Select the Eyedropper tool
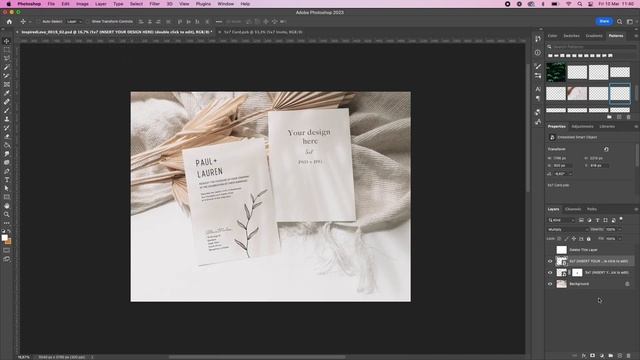 [x=7, y=93]
